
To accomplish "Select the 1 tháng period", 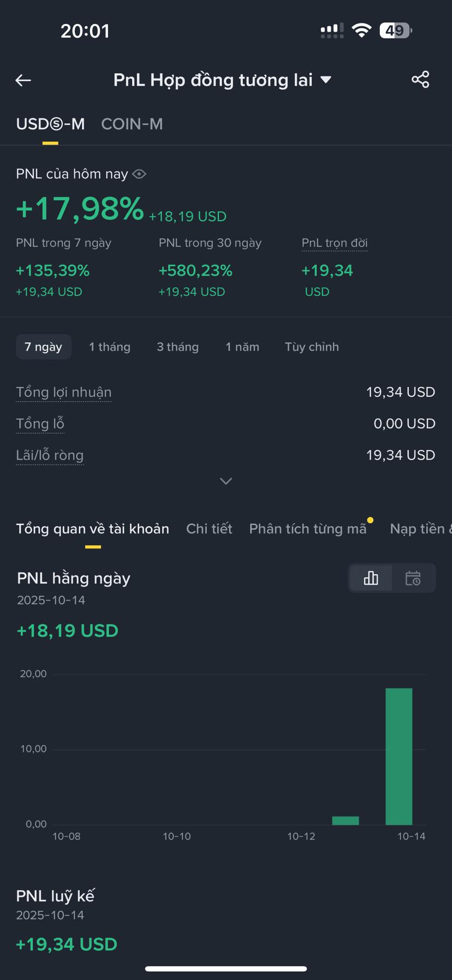I will click(110, 347).
